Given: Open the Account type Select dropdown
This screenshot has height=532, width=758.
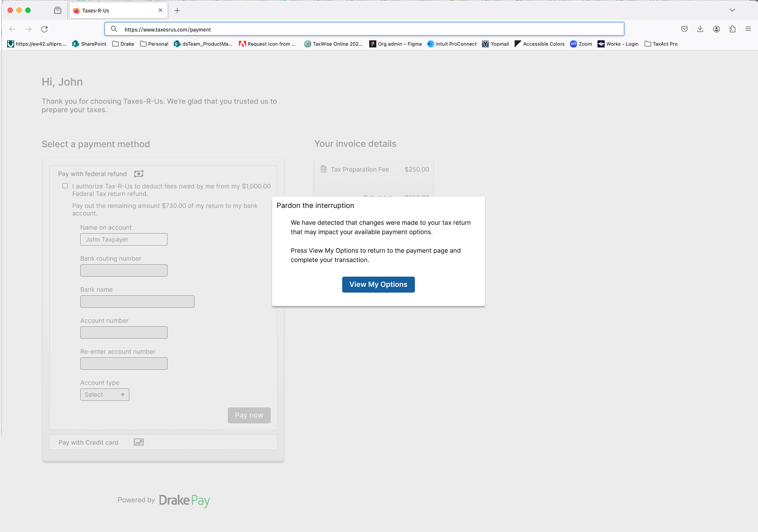Looking at the screenshot, I should pos(105,395).
